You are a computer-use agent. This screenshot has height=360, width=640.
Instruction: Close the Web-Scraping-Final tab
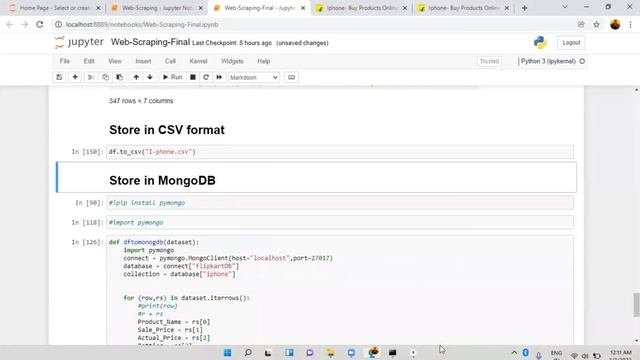303,8
